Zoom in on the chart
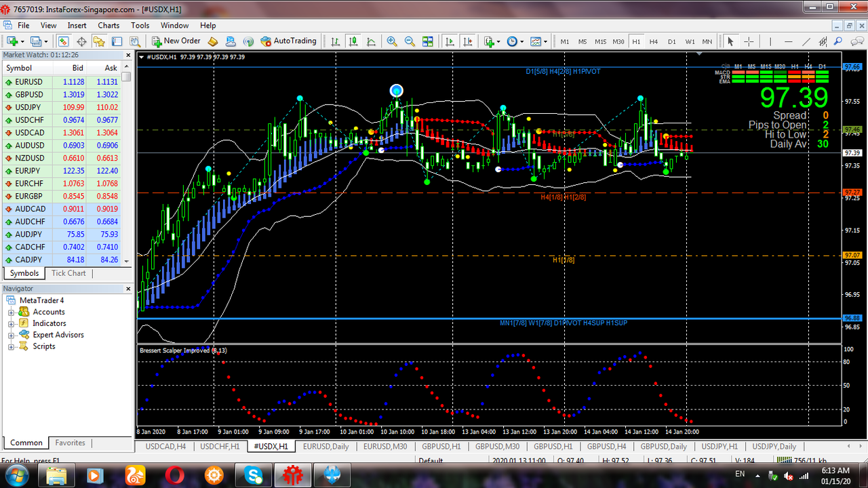 [392, 41]
